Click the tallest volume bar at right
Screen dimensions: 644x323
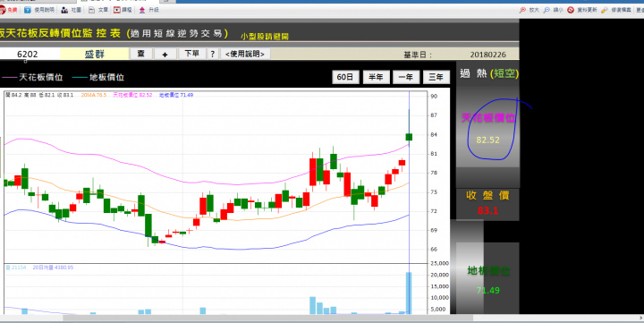[x=409, y=293]
